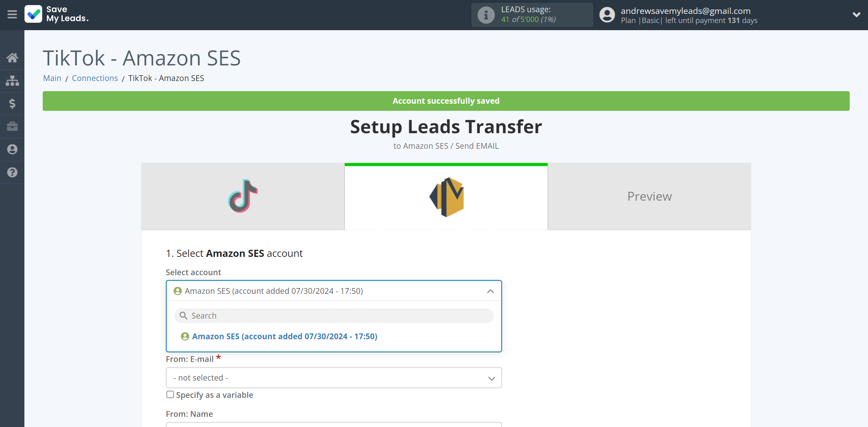
Task: Open the From Email dropdown
Action: pos(334,378)
